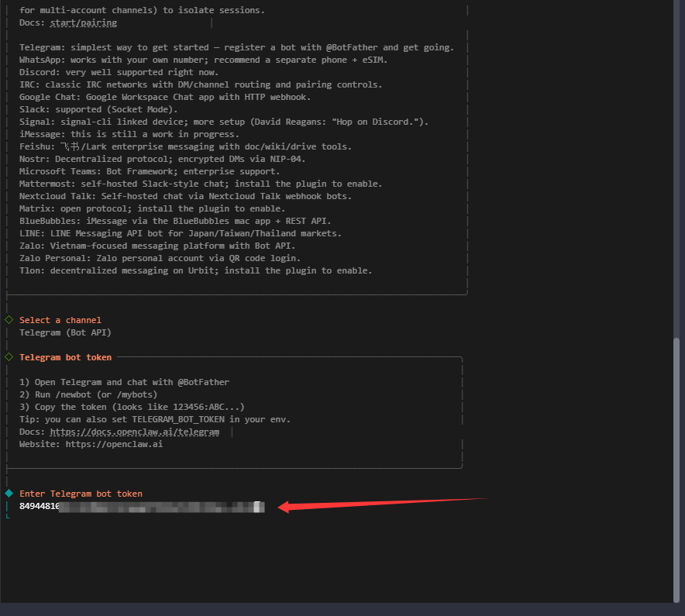Click the Discord channel description line
This screenshot has height=616, width=685.
tap(119, 72)
